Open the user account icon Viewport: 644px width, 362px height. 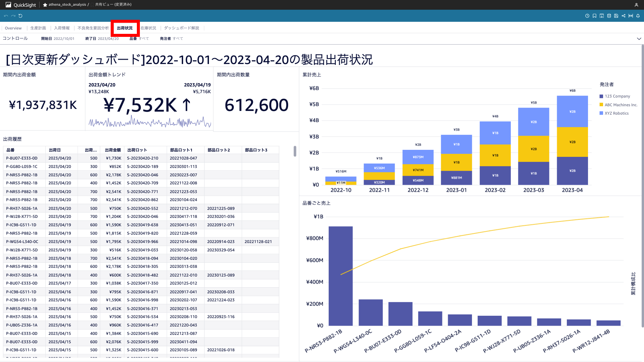[636, 5]
